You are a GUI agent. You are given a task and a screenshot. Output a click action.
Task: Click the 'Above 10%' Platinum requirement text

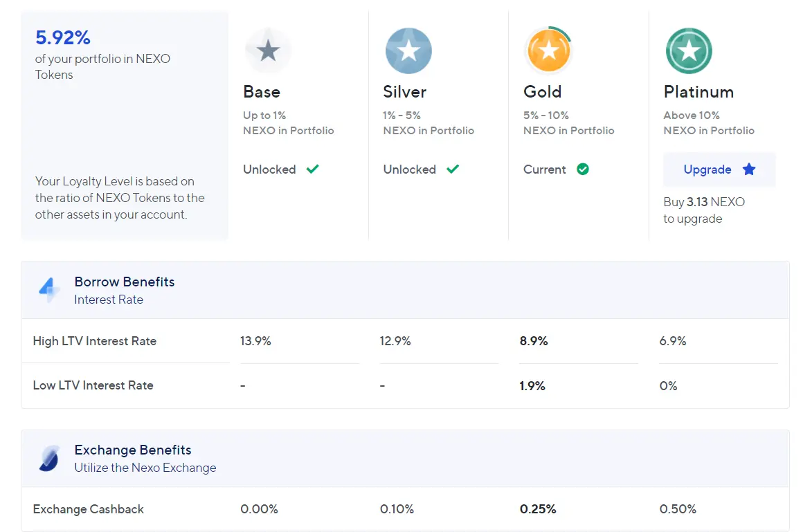pyautogui.click(x=692, y=116)
